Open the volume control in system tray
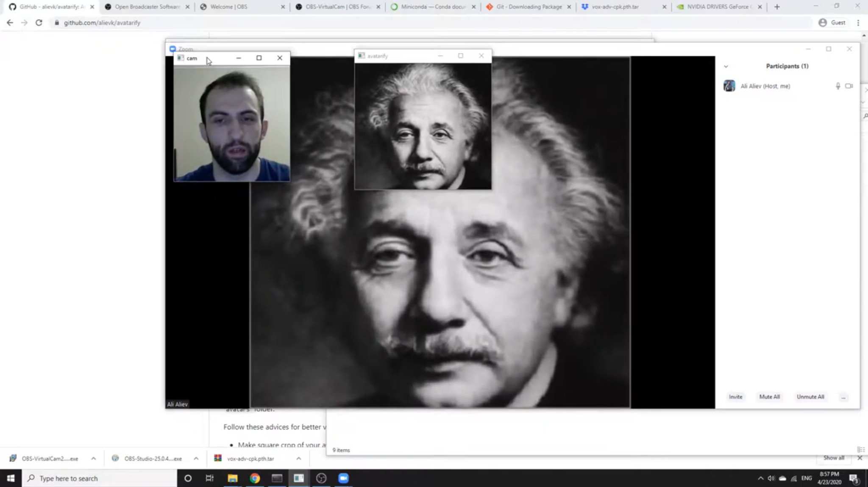The image size is (868, 487). coord(771,478)
